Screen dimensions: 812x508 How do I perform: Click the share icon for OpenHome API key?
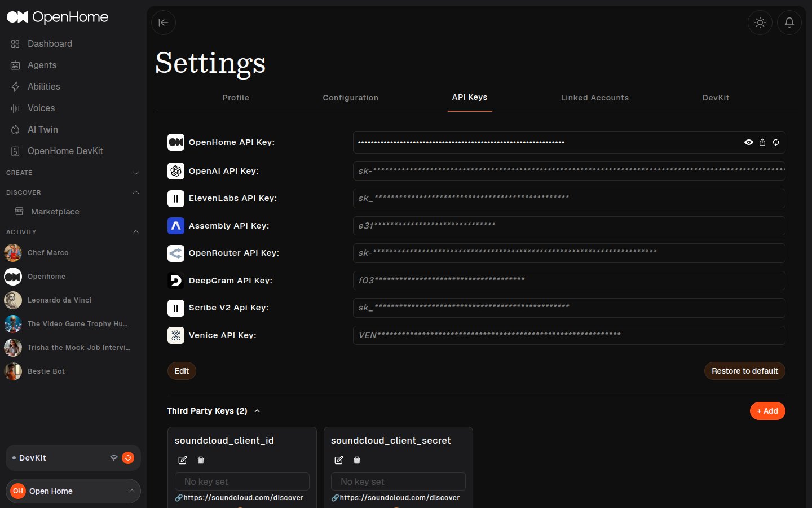pyautogui.click(x=762, y=142)
